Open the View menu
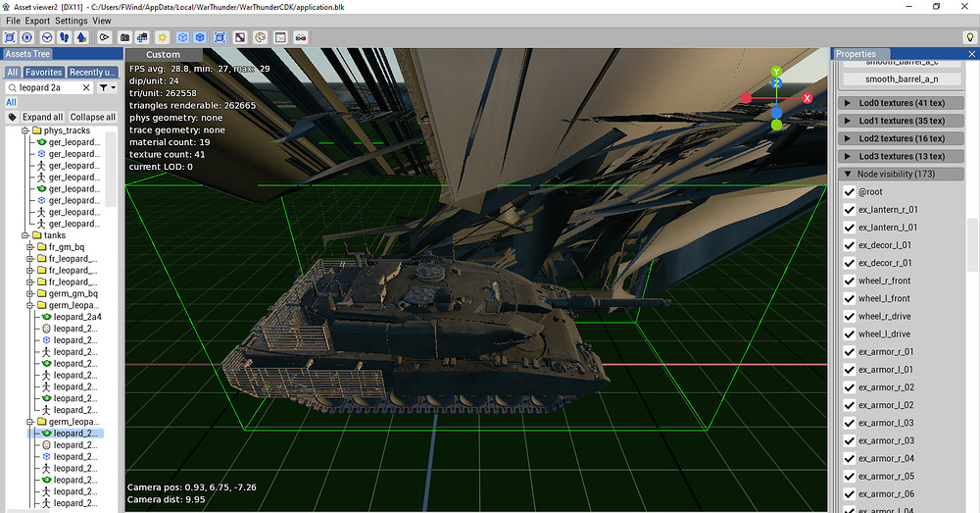The height and width of the screenshot is (513, 980). tap(102, 21)
